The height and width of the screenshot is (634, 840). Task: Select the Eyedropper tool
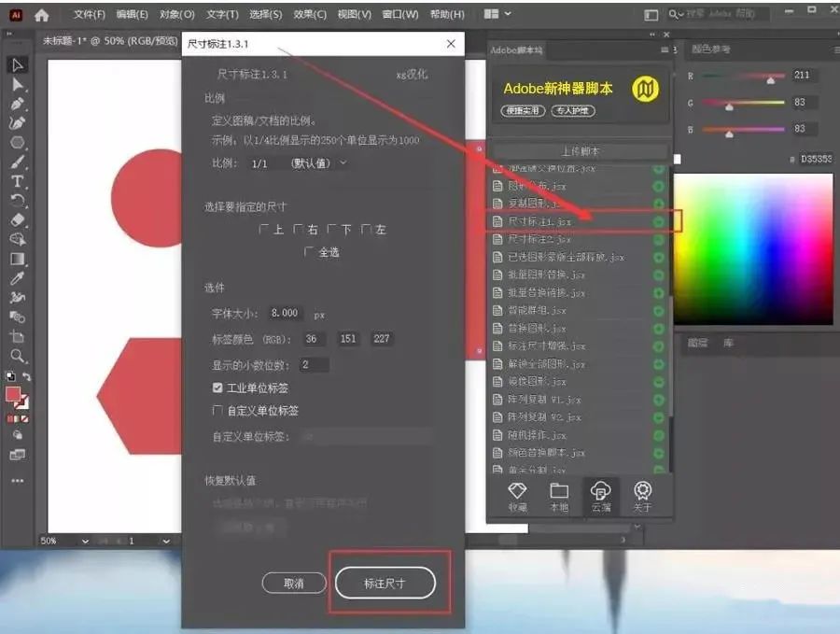[x=18, y=278]
